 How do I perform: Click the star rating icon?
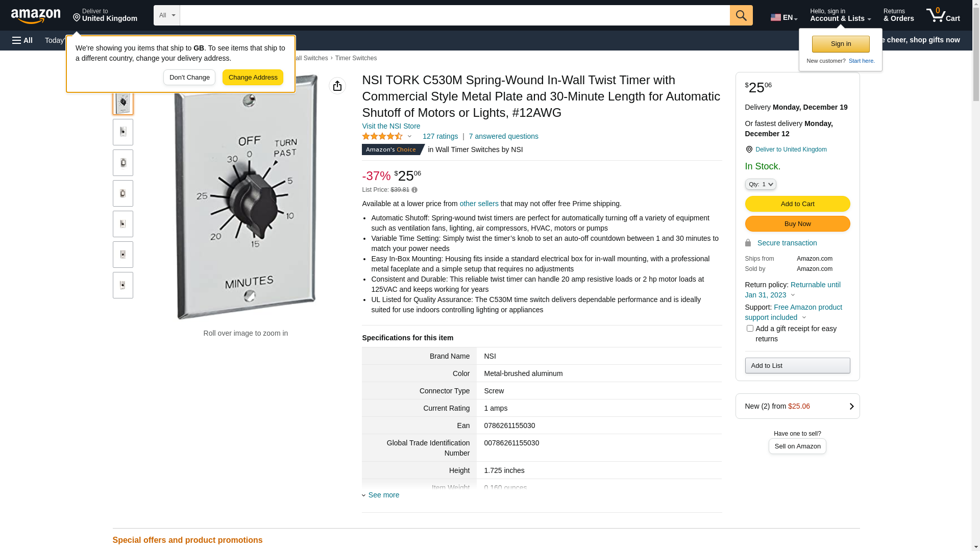(382, 137)
